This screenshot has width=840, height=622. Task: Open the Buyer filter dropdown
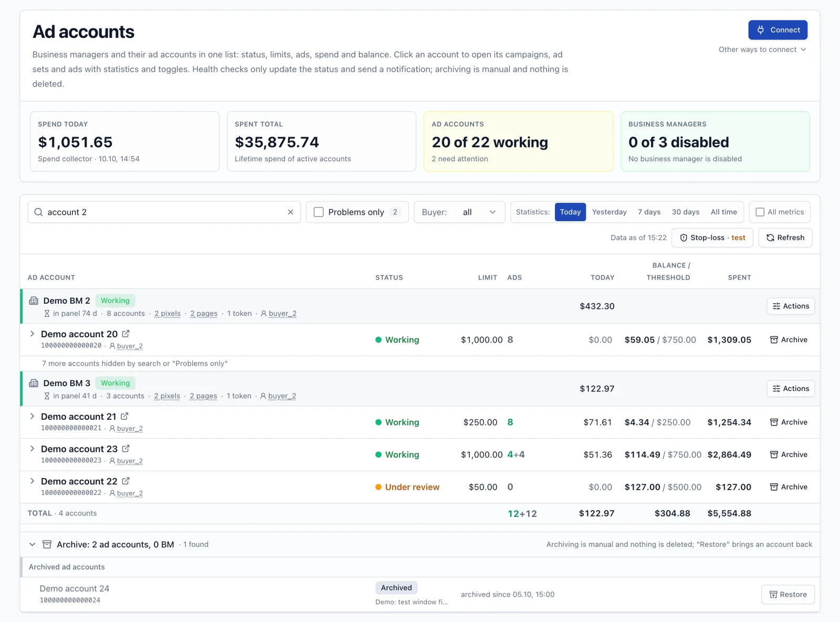(x=459, y=212)
